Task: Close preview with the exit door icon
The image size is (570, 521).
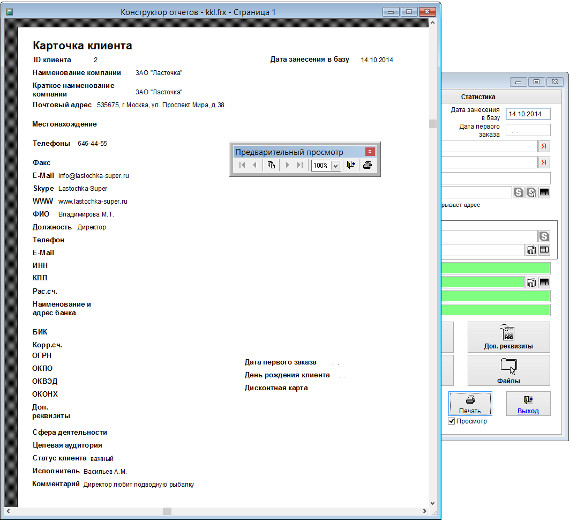Action: (x=350, y=165)
